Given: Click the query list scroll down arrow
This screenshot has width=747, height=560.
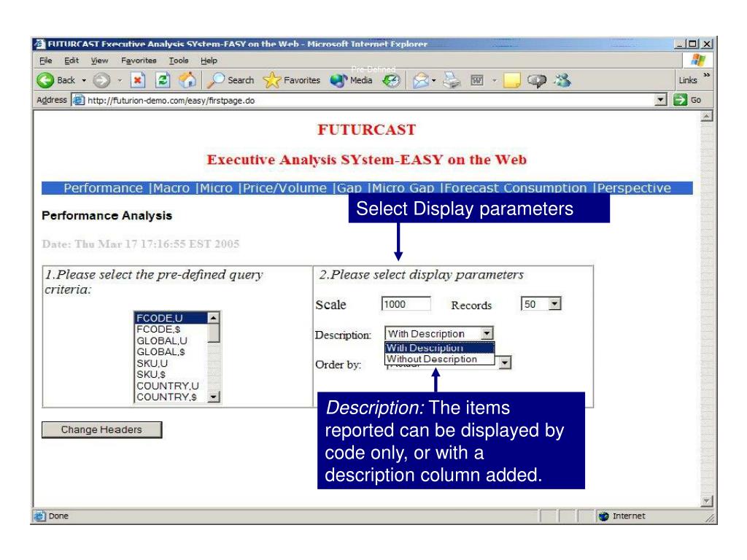Looking at the screenshot, I should (x=214, y=396).
